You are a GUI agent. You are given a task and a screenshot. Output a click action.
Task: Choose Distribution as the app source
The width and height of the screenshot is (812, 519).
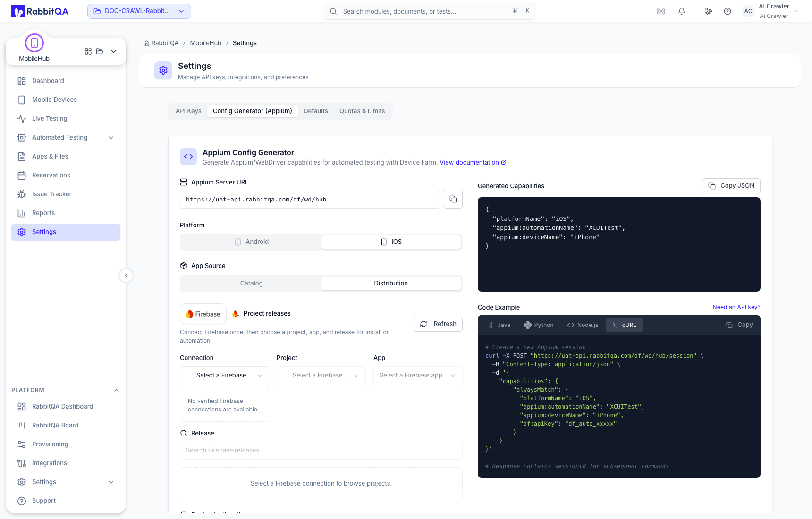point(391,283)
